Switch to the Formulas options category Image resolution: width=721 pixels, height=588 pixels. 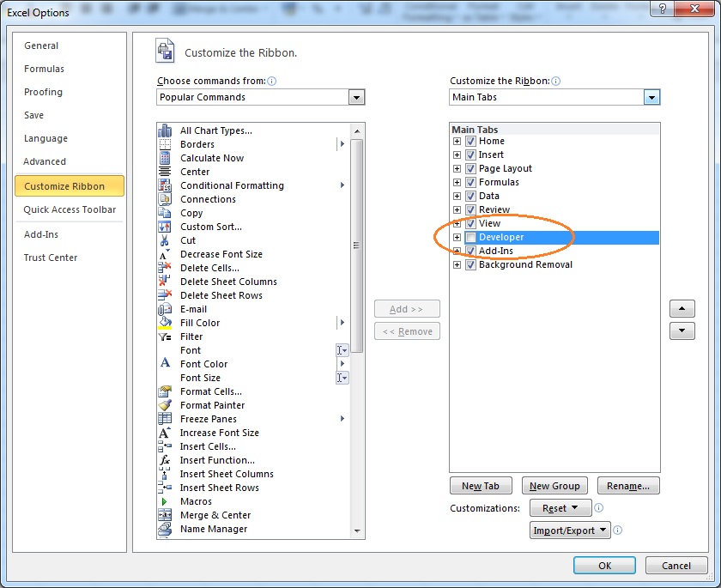click(x=44, y=69)
